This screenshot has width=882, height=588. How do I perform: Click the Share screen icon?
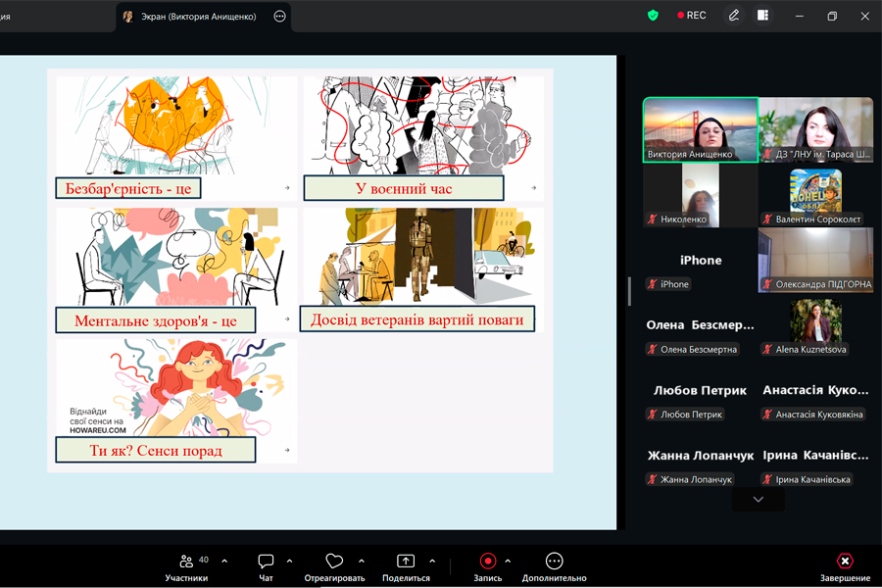406,561
